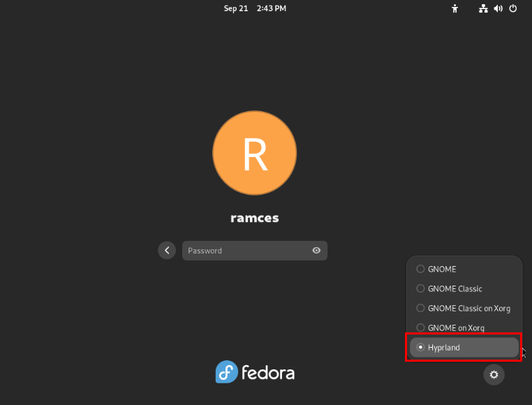Click the orange R user avatar
The width and height of the screenshot is (532, 405).
[x=254, y=153]
